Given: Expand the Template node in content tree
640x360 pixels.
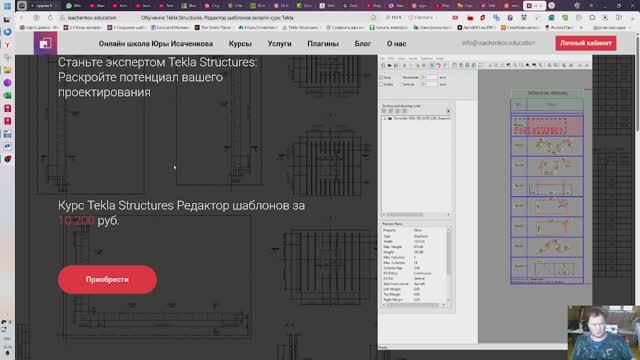Looking at the screenshot, I should coord(385,118).
